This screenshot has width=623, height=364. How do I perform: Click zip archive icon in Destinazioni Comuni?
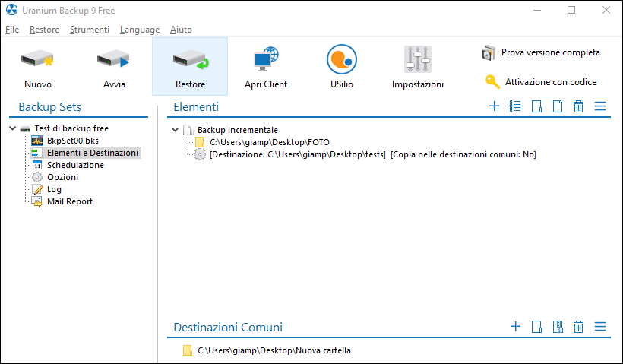558,327
